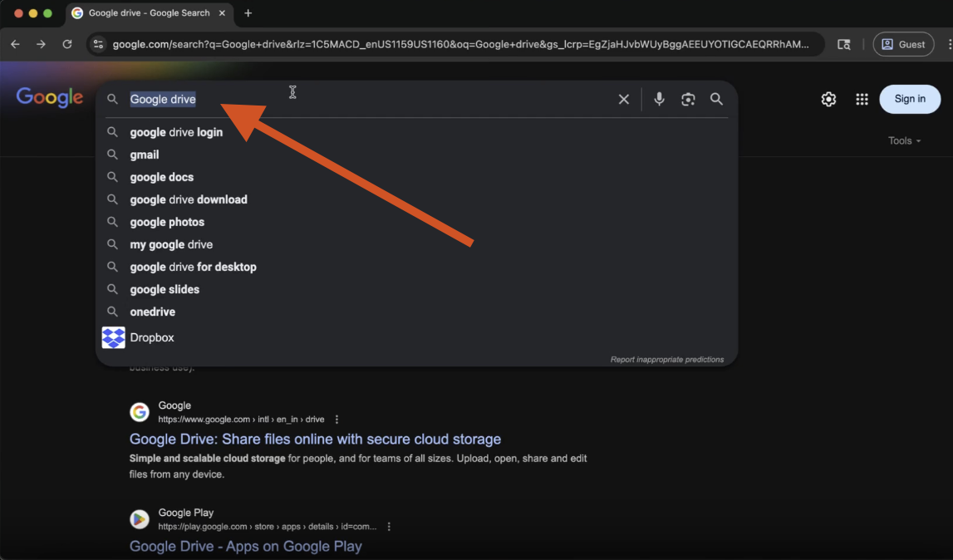Open Google Drive - Apps on Google Play
The width and height of the screenshot is (953, 560).
(x=246, y=546)
